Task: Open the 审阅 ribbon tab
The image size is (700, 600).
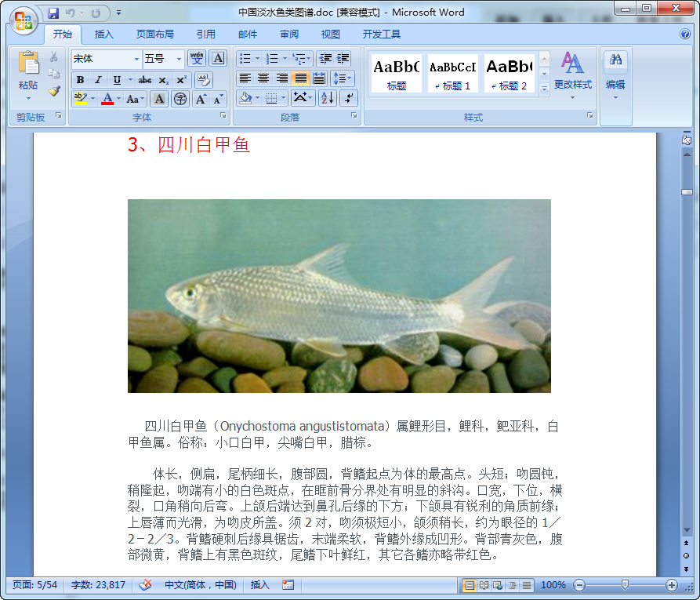Action: point(290,33)
